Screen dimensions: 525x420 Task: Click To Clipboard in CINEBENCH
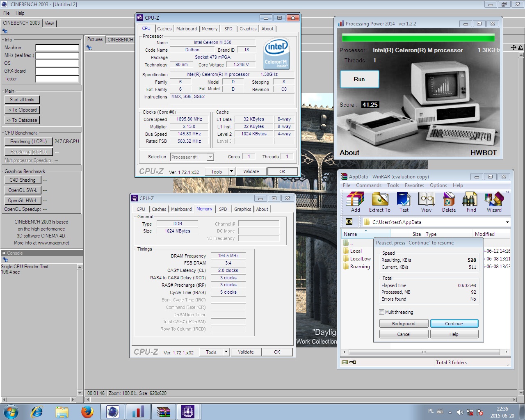pos(22,110)
